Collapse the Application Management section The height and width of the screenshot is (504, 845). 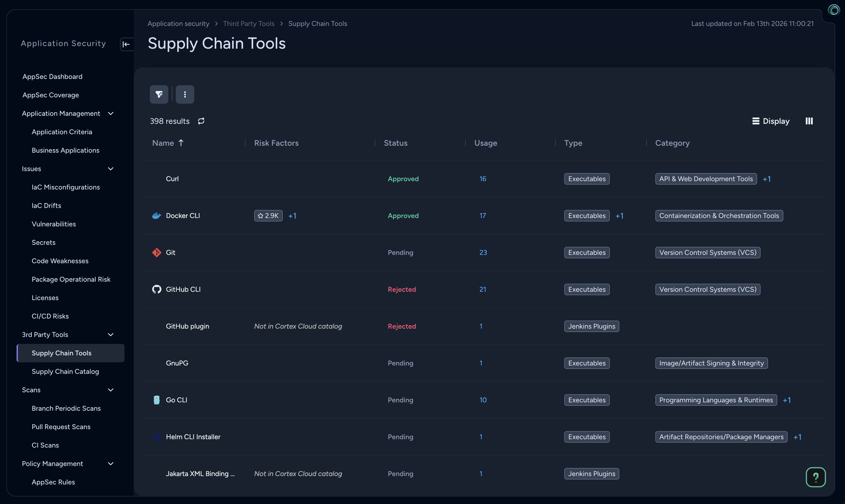click(110, 113)
